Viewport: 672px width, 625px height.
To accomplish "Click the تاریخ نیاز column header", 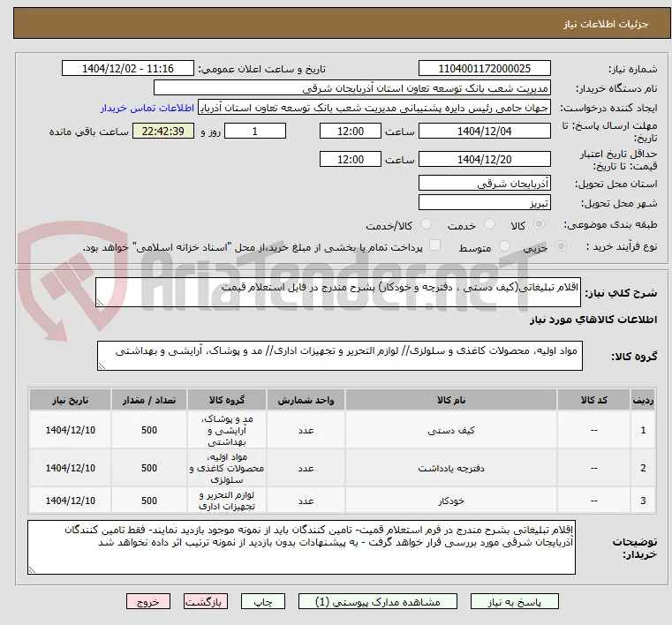I will click(71, 400).
